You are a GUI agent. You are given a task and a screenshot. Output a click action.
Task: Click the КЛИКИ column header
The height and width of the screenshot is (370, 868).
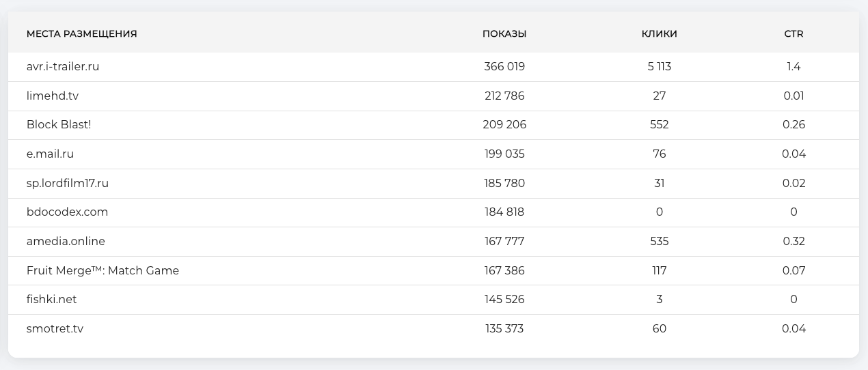click(x=659, y=34)
